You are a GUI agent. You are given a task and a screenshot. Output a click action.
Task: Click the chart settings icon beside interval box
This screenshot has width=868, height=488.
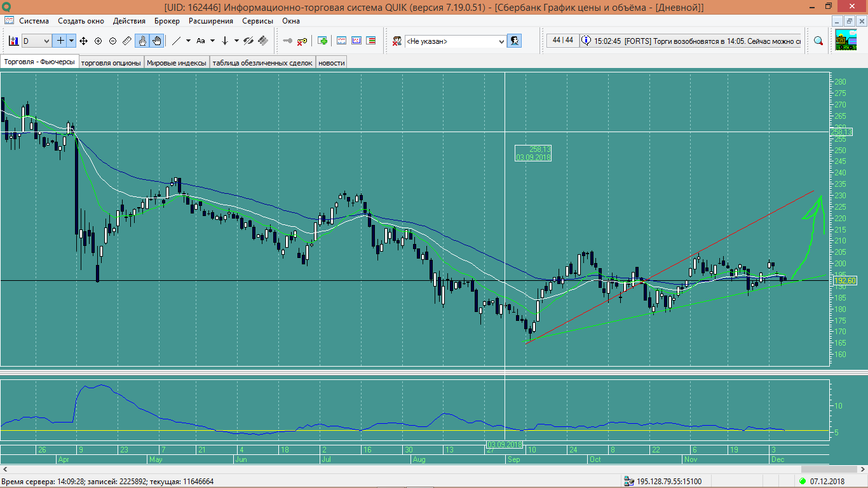[13, 41]
